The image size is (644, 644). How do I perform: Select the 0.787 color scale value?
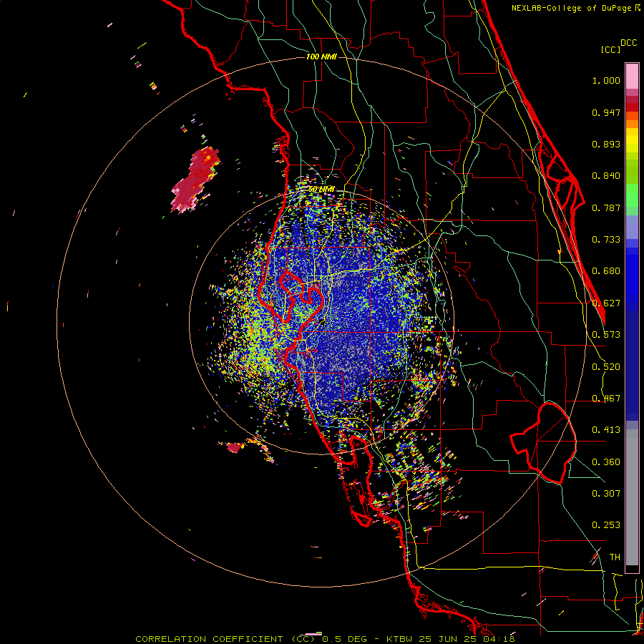click(x=606, y=208)
